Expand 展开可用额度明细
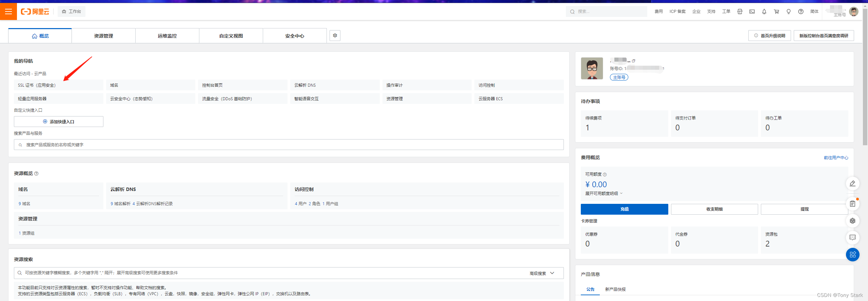 coord(604,194)
